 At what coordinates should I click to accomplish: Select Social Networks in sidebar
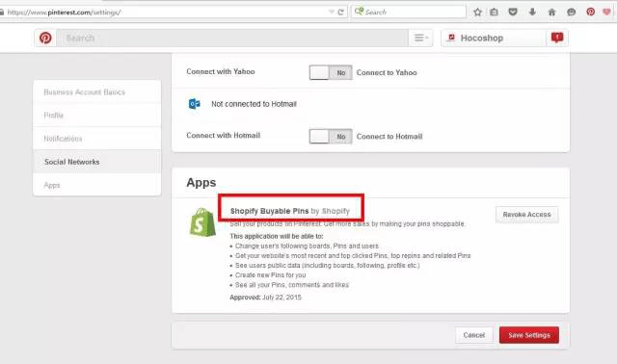pos(96,162)
